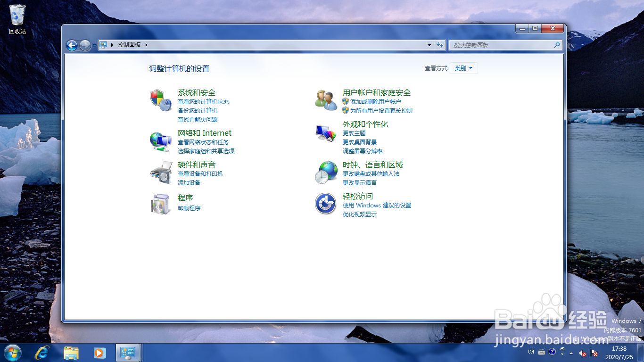
Task: Click the grayed Forward arrow button
Action: tap(85, 45)
